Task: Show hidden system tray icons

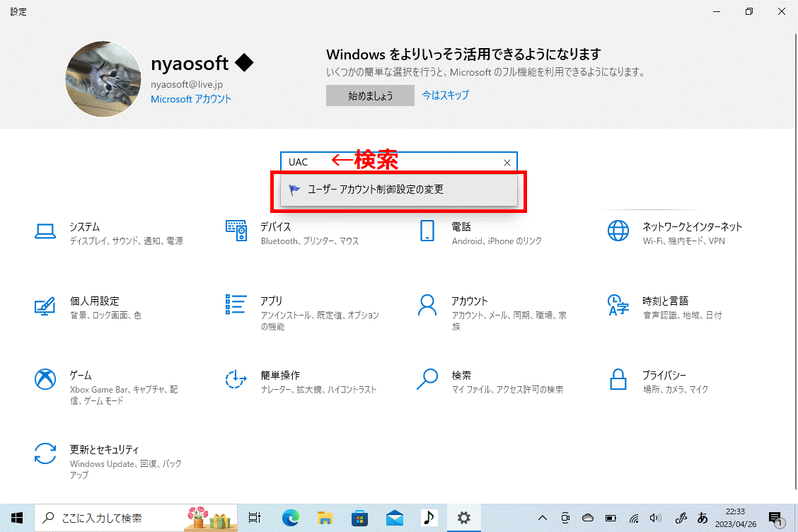Action: pos(543,519)
